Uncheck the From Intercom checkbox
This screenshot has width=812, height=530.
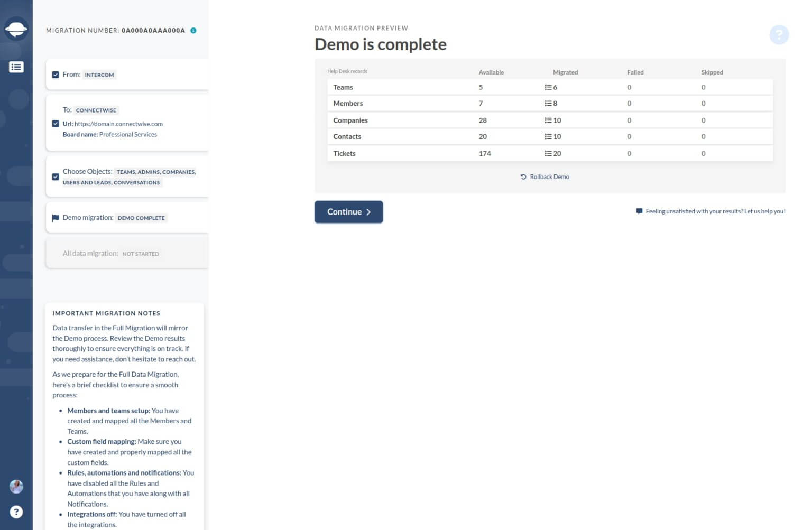coord(56,75)
